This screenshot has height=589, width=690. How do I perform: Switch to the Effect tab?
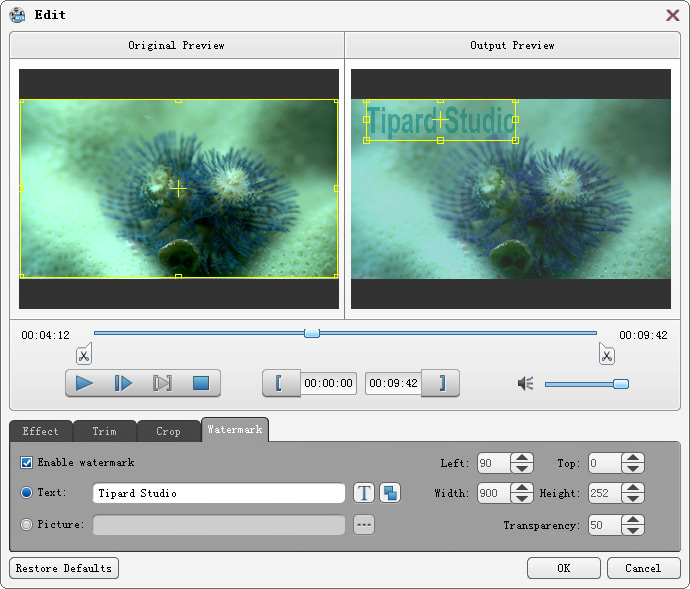[x=40, y=431]
